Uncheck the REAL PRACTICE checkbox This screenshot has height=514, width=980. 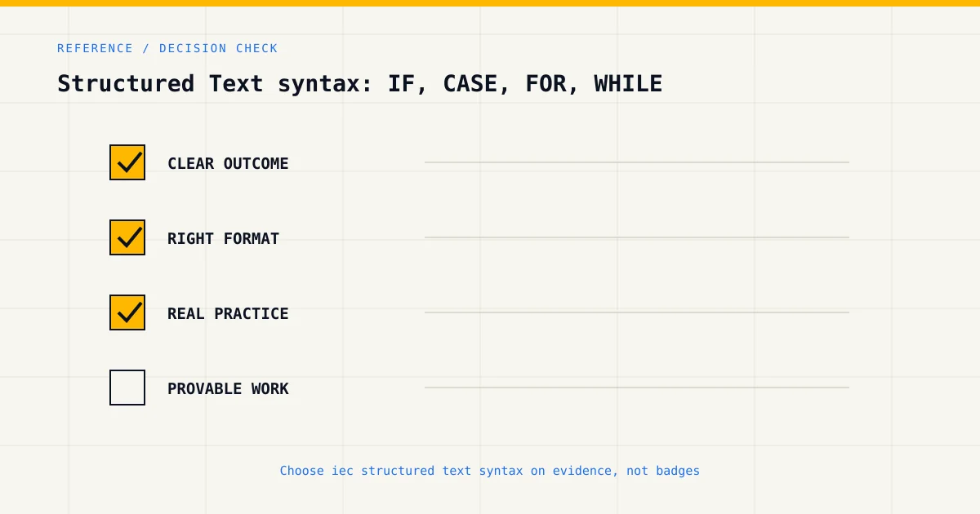[x=127, y=312]
